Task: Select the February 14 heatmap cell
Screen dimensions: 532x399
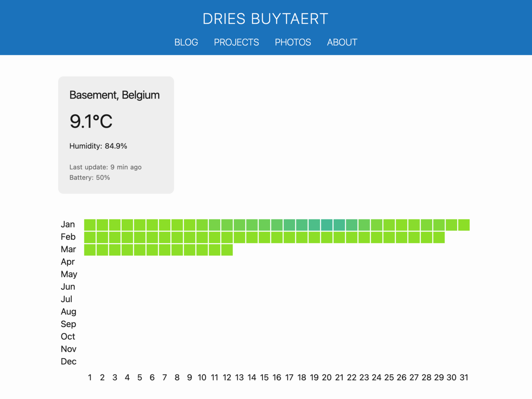Action: [x=251, y=237]
